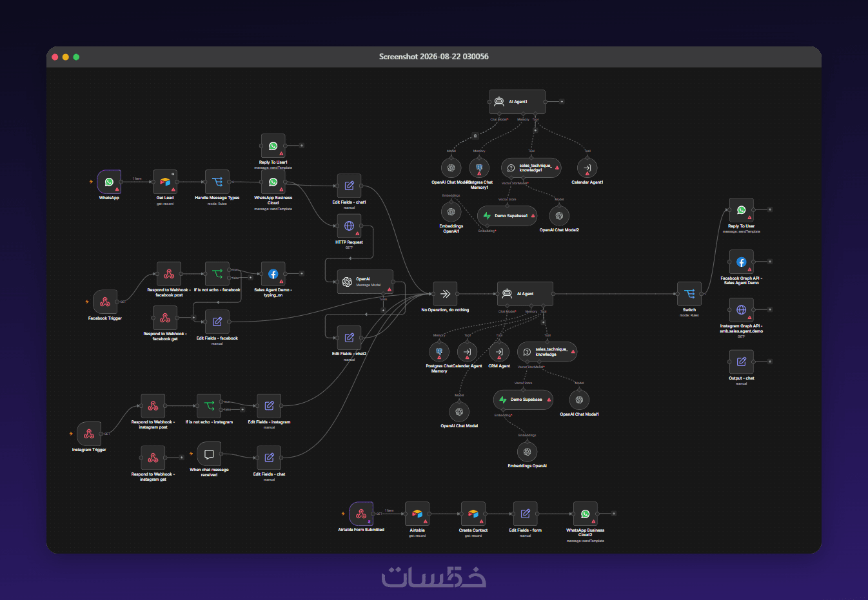Screen dimensions: 868x600
Task: Select the Edit Fields - chat1 node
Action: click(x=349, y=186)
